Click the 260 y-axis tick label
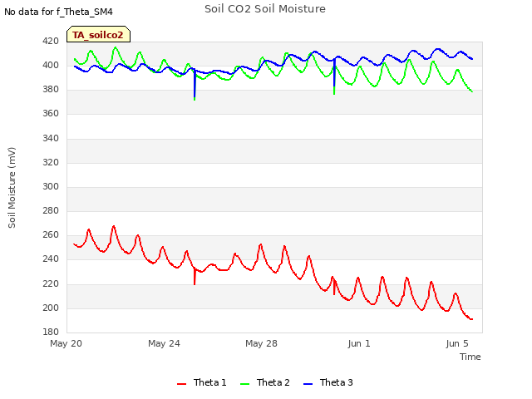This screenshot has height=399, width=532. coord(51,234)
